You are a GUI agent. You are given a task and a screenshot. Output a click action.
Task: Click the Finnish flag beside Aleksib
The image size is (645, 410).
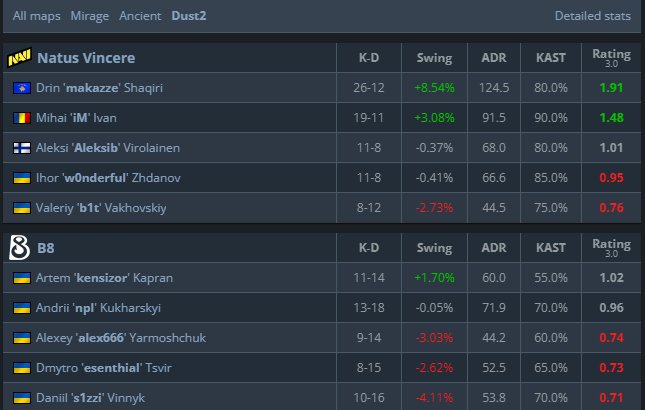[x=19, y=148]
